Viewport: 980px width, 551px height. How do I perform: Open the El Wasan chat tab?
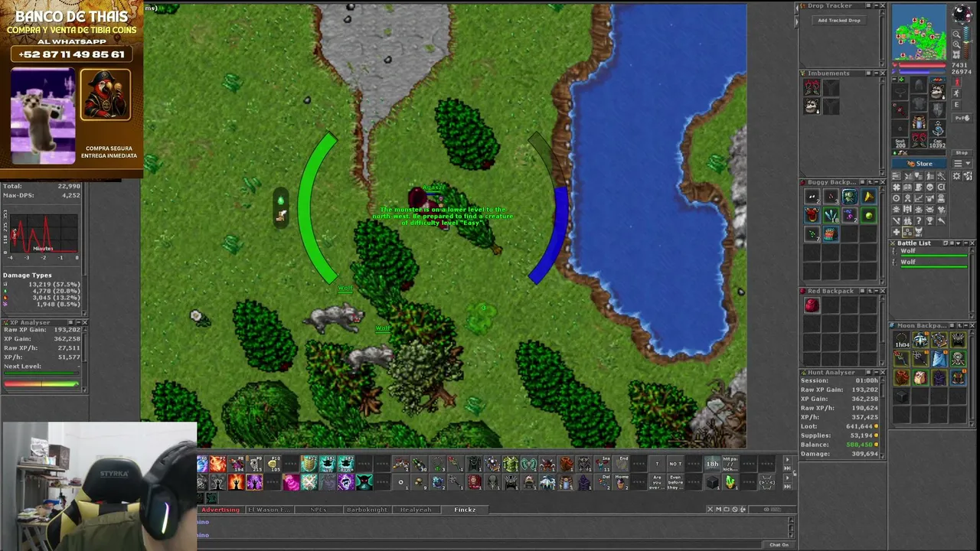click(269, 510)
